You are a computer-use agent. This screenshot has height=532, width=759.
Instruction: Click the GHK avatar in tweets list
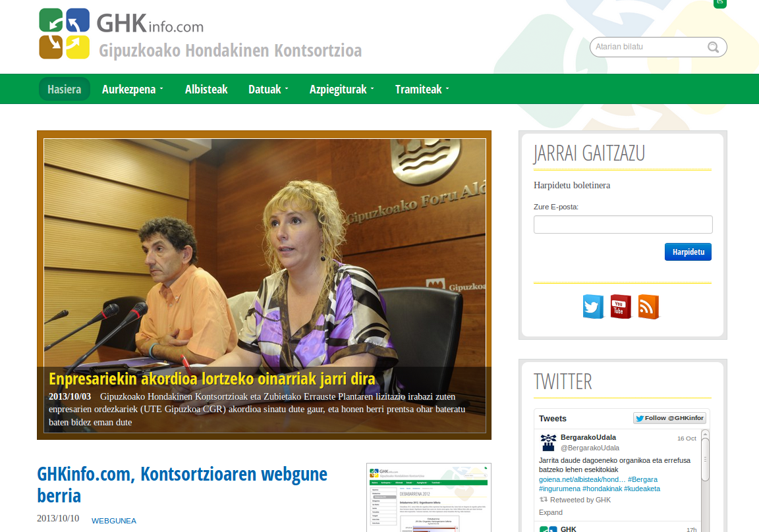point(548,529)
